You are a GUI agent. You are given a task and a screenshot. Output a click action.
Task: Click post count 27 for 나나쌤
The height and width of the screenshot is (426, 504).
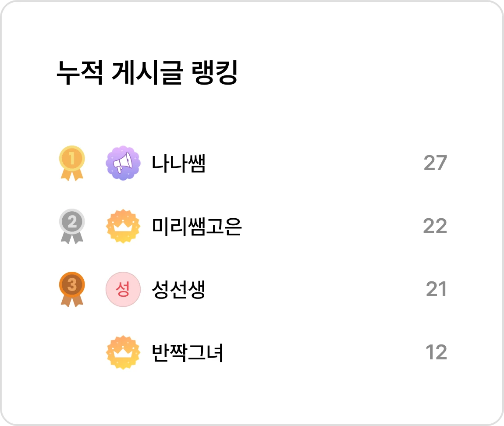[435, 163]
